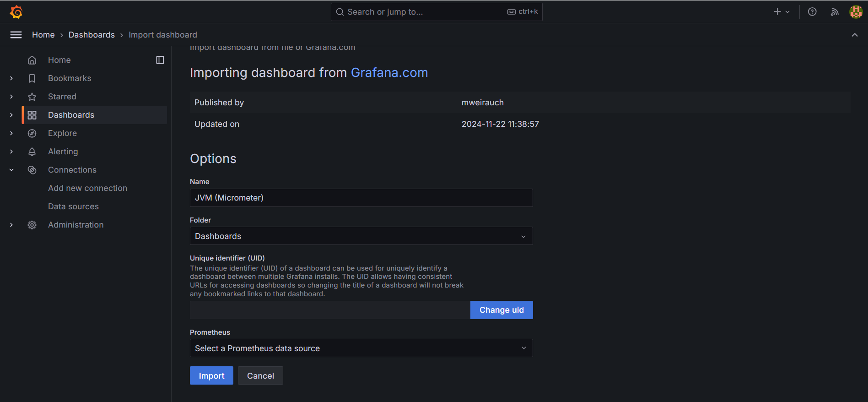Open Administration in the sidebar

pyautogui.click(x=76, y=225)
